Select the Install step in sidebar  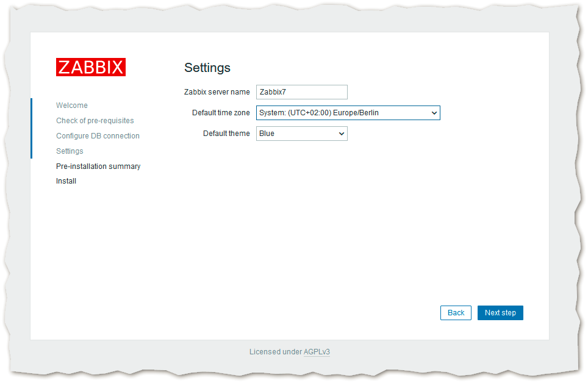pos(66,181)
